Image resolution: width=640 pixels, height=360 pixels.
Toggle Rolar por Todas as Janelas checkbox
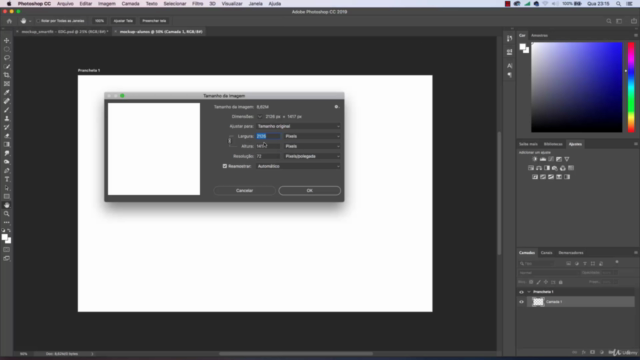(38, 21)
